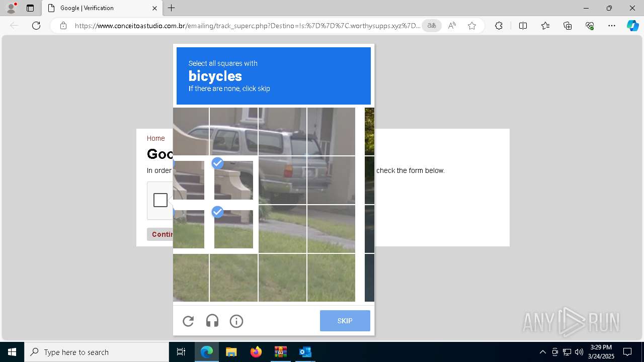This screenshot has height=362, width=644.
Task: Open Copilot sidebar
Action: point(632,26)
